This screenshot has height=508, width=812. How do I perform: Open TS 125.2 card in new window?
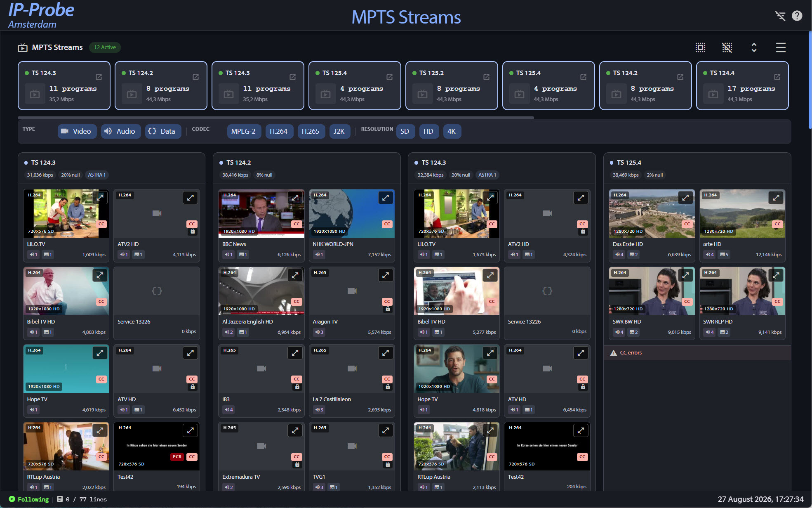point(487,77)
